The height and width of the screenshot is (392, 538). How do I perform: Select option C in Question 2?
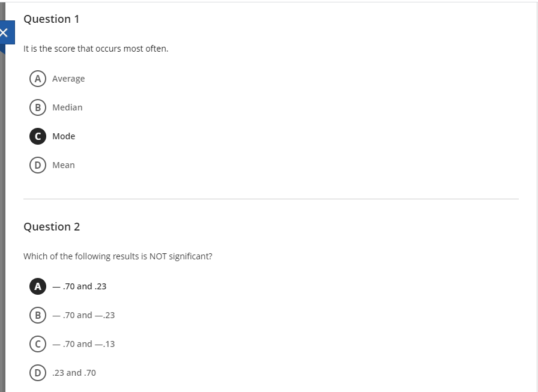(x=38, y=343)
